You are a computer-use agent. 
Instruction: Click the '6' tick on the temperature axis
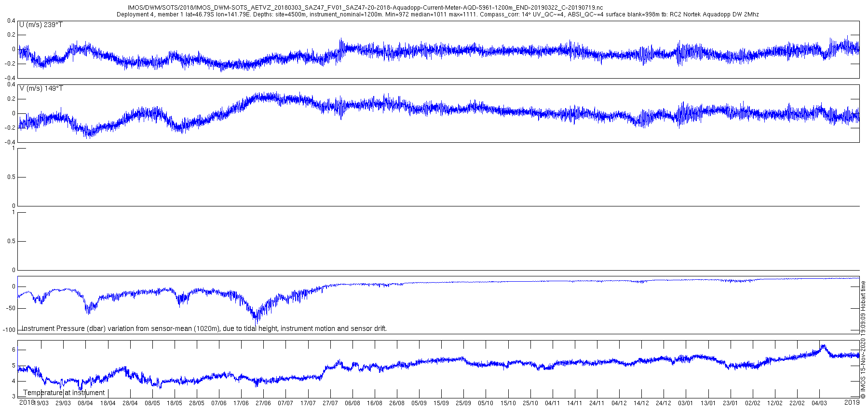(x=14, y=350)
